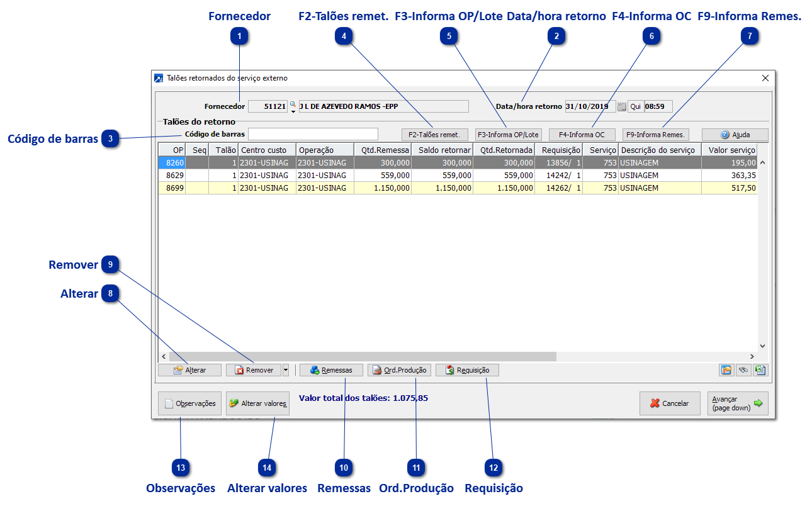Click the Operação column header
The height and width of the screenshot is (506, 812).
point(325,150)
